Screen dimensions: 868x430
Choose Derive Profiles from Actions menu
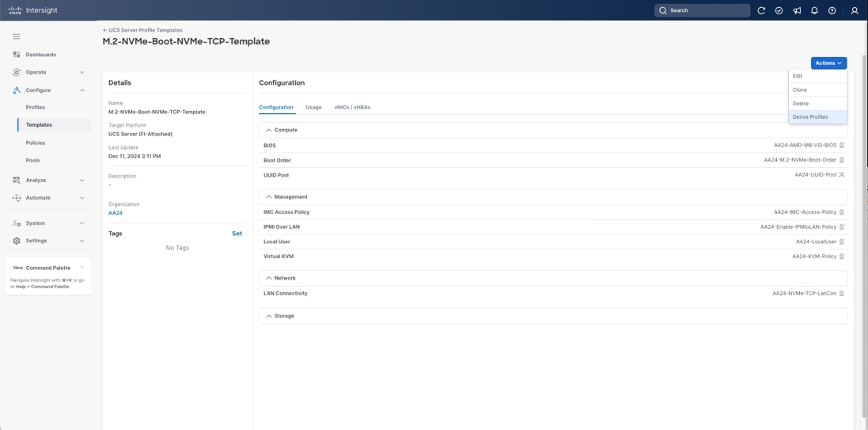point(817,117)
